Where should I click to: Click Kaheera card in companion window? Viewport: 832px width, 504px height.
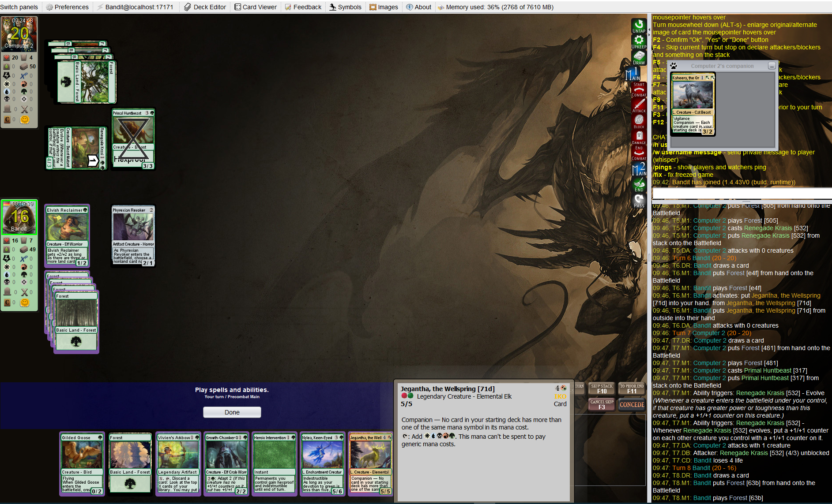tap(693, 104)
